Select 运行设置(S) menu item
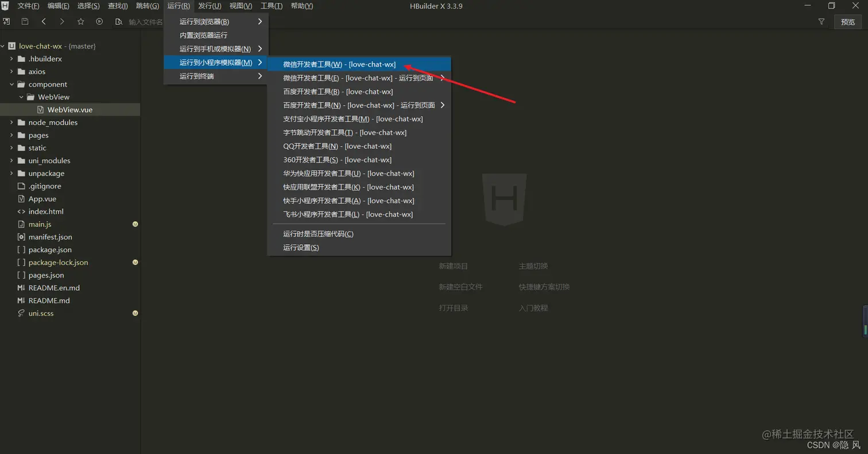 coord(359,248)
